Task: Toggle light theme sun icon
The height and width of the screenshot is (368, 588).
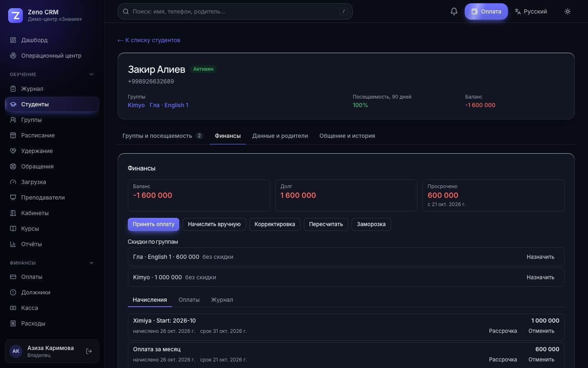Action: 568,11
